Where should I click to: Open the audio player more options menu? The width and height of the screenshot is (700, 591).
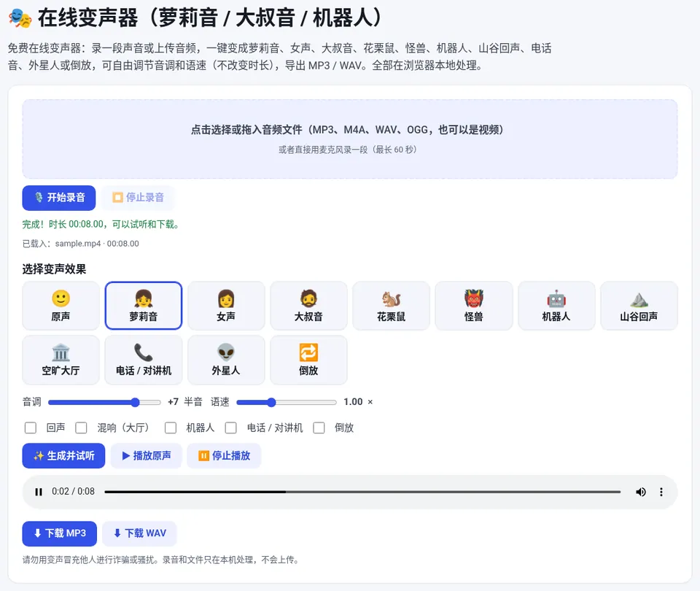[x=661, y=492]
